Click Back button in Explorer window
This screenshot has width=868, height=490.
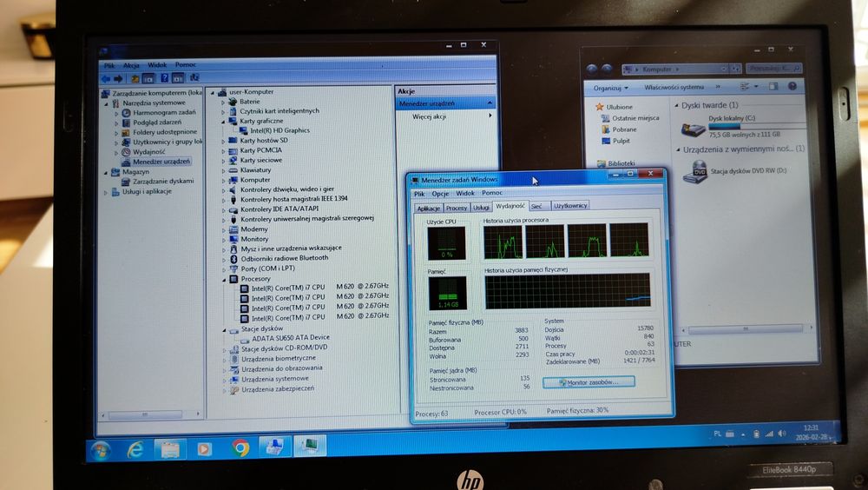592,70
